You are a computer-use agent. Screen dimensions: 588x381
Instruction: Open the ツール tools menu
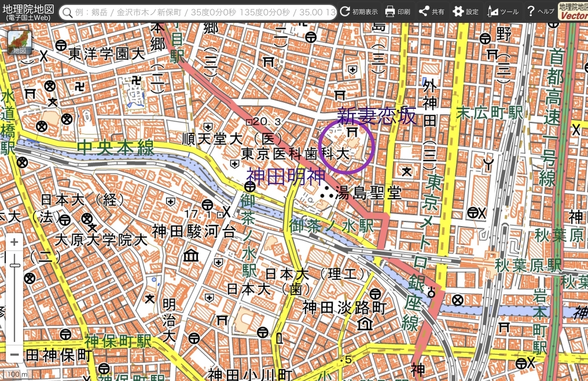point(502,11)
